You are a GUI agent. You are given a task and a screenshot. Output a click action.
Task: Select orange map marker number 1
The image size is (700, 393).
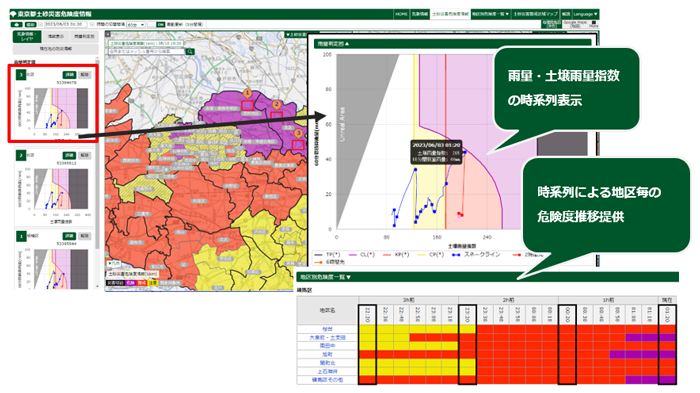[247, 93]
